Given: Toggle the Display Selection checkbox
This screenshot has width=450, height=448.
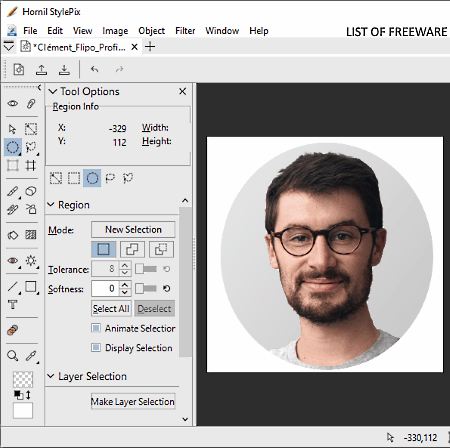Looking at the screenshot, I should (96, 348).
